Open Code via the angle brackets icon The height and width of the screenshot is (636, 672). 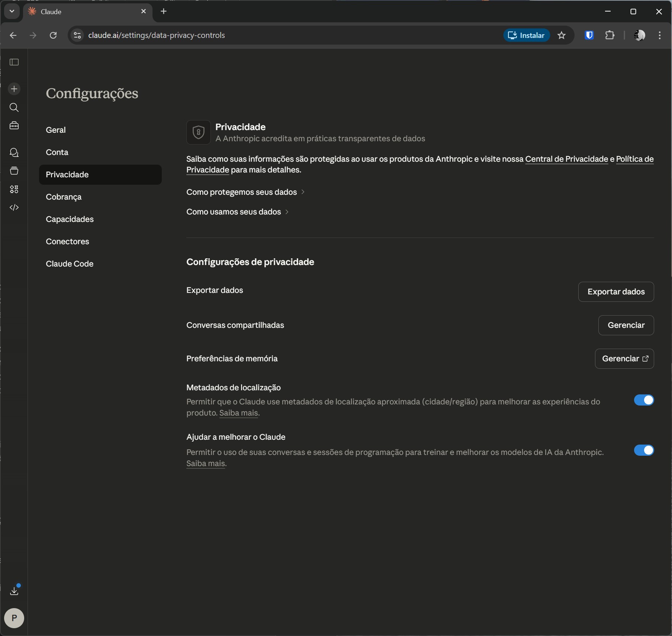point(14,207)
